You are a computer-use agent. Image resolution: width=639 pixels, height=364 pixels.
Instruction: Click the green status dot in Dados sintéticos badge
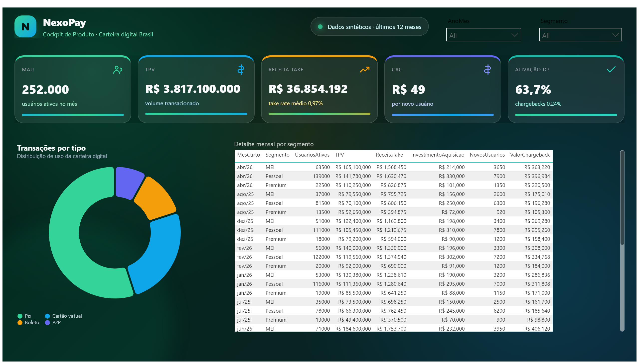click(x=320, y=27)
